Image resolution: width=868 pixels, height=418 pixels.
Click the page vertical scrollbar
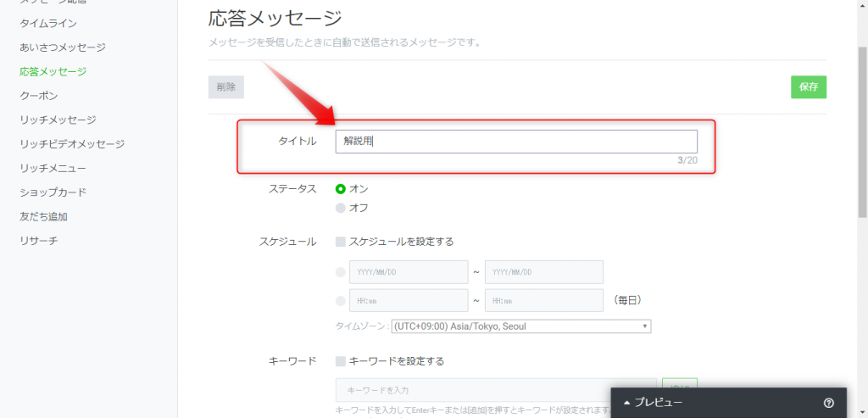(x=861, y=127)
